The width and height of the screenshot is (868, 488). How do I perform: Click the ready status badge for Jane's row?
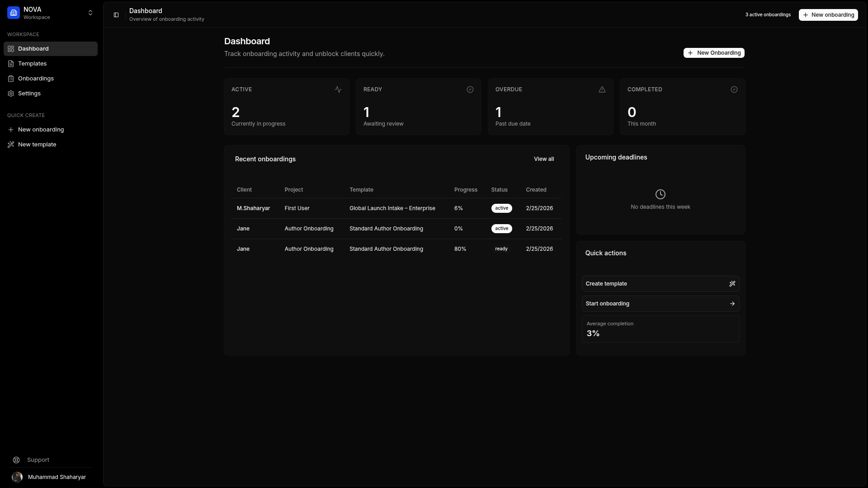pos(501,249)
